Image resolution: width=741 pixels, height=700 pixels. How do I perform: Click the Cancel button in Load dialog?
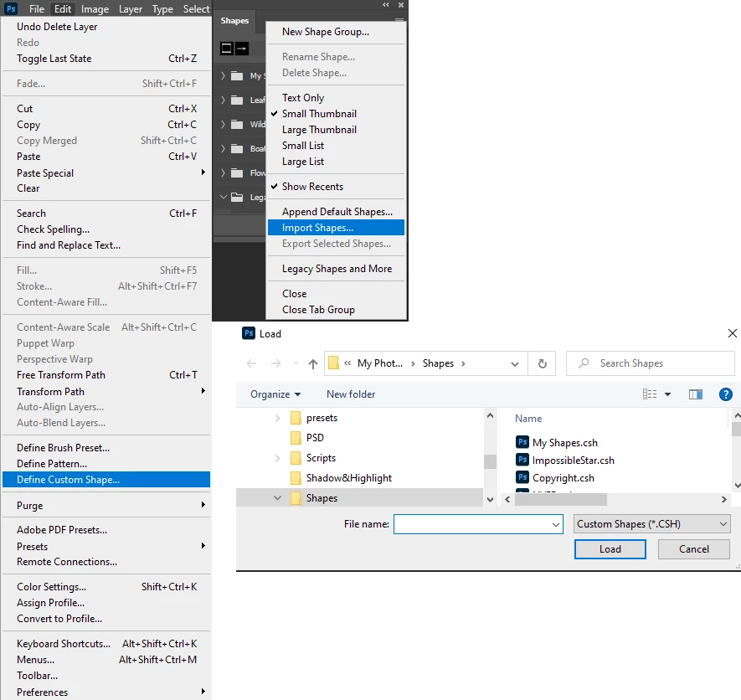(x=694, y=548)
